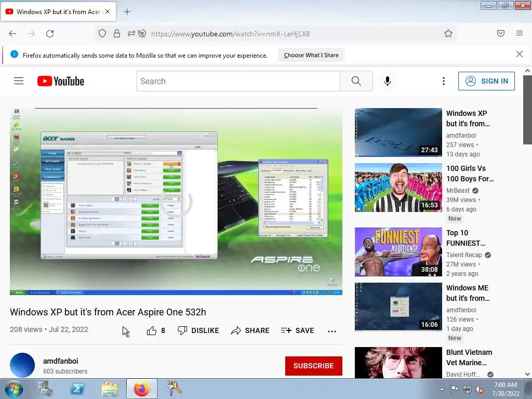This screenshot has width=532, height=399.
Task: Go back using the browser back arrow
Action: click(12, 34)
